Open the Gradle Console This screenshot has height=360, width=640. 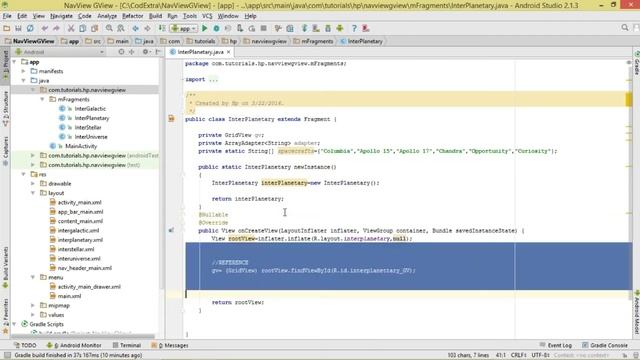point(605,345)
